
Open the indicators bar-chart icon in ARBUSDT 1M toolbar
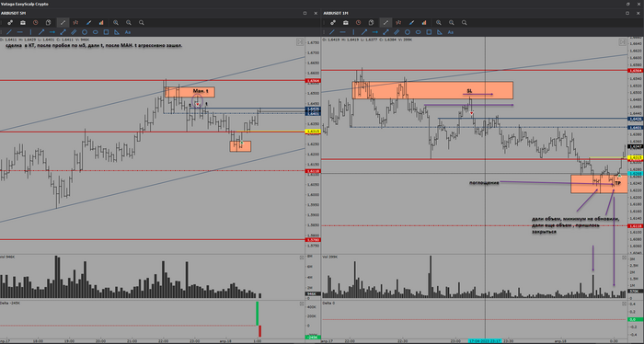pos(424,23)
